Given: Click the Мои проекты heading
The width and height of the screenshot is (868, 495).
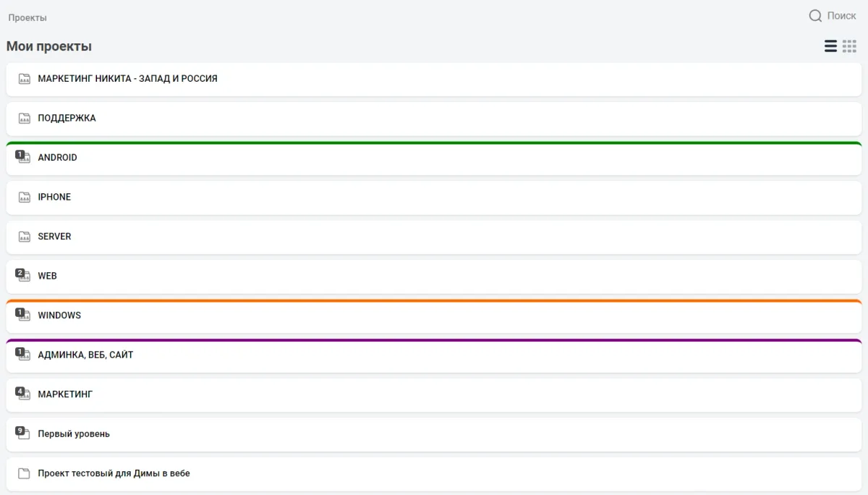Looking at the screenshot, I should pyautogui.click(x=49, y=46).
